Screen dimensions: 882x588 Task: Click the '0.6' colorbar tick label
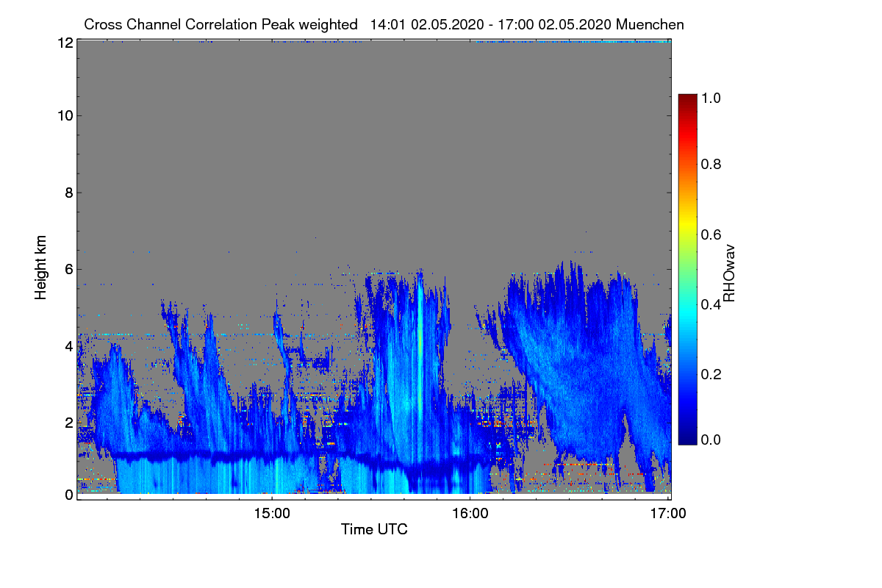[x=712, y=234]
